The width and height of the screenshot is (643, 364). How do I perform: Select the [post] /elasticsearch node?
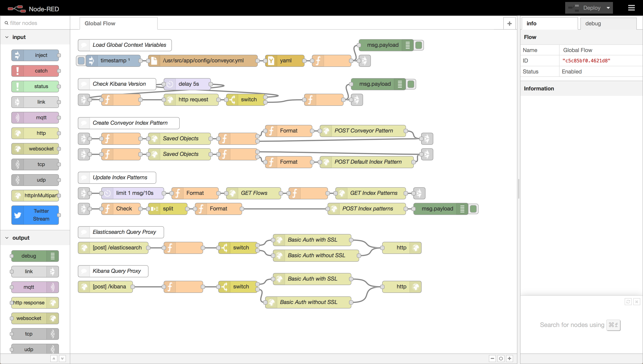click(113, 248)
